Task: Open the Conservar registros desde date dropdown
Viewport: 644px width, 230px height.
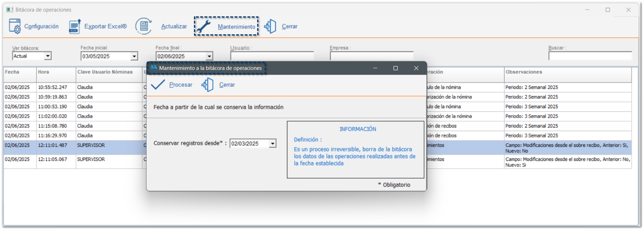Action: point(273,143)
